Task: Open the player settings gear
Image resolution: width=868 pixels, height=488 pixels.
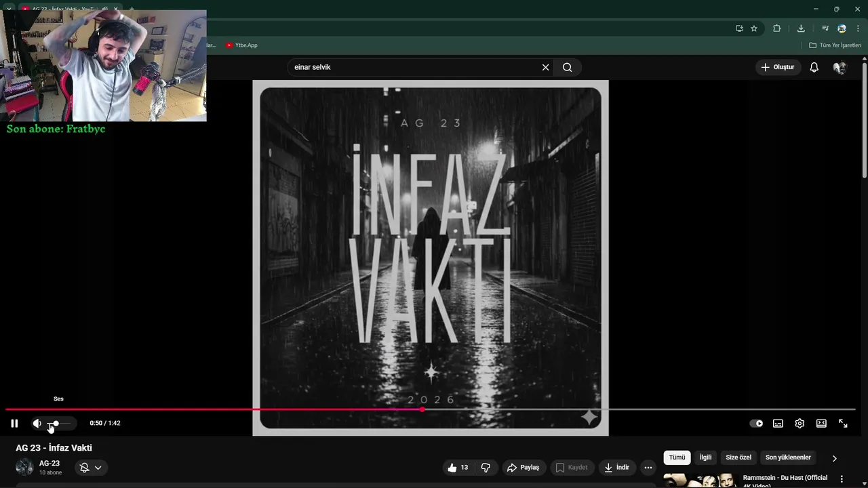Action: coord(800,424)
